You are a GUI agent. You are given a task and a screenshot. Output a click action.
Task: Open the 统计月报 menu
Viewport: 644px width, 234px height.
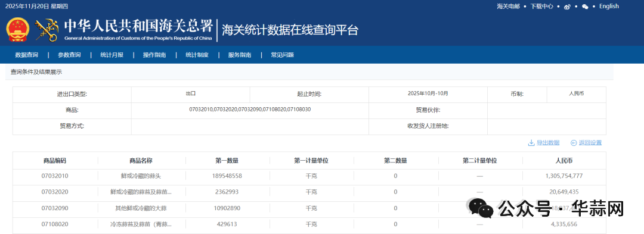(112, 55)
